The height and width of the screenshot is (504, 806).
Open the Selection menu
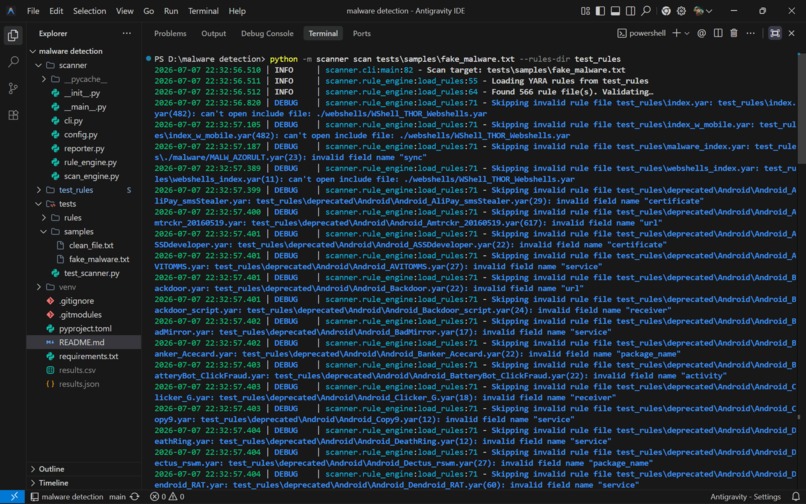point(89,11)
